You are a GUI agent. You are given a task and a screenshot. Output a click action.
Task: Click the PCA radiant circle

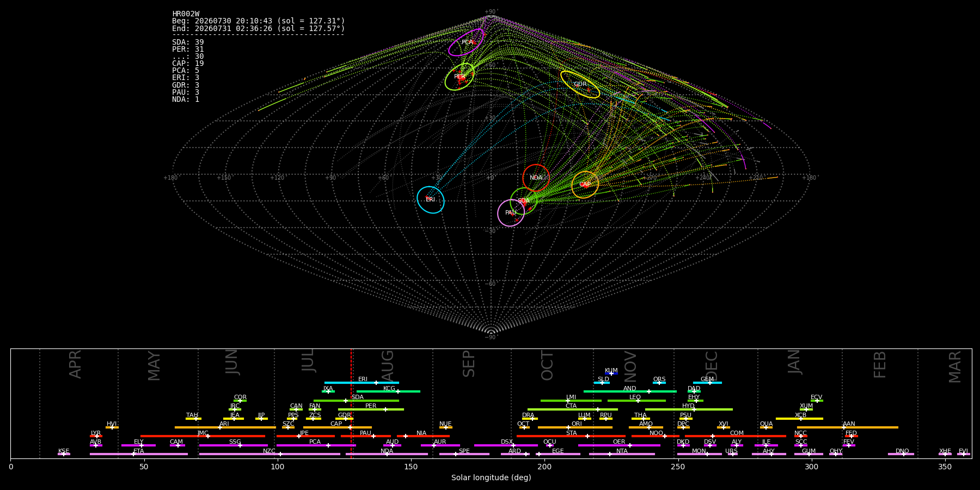(467, 42)
